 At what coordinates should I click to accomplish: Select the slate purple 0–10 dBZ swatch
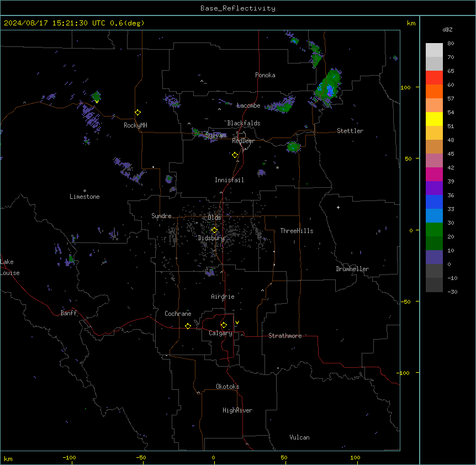pos(434,257)
